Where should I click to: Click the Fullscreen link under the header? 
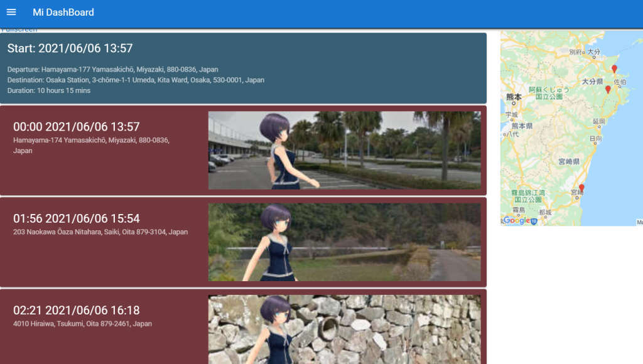click(x=19, y=29)
